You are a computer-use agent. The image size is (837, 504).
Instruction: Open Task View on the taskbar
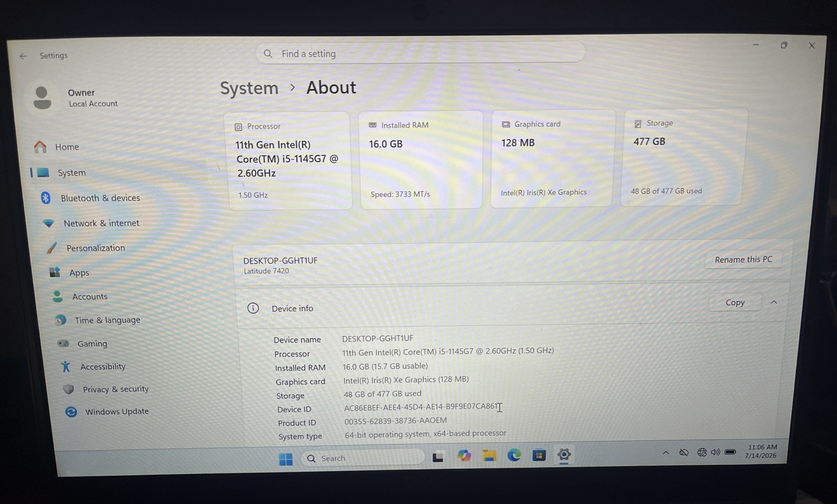click(438, 457)
